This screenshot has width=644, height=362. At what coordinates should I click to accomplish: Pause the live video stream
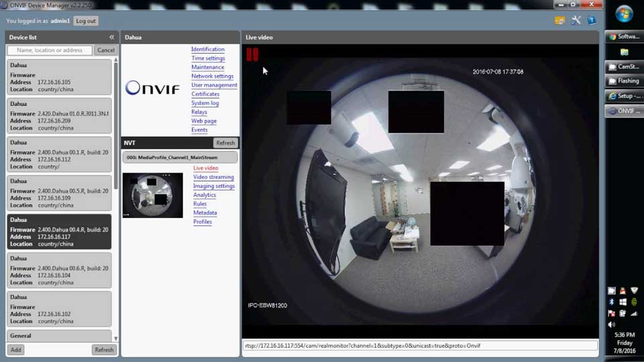point(252,54)
